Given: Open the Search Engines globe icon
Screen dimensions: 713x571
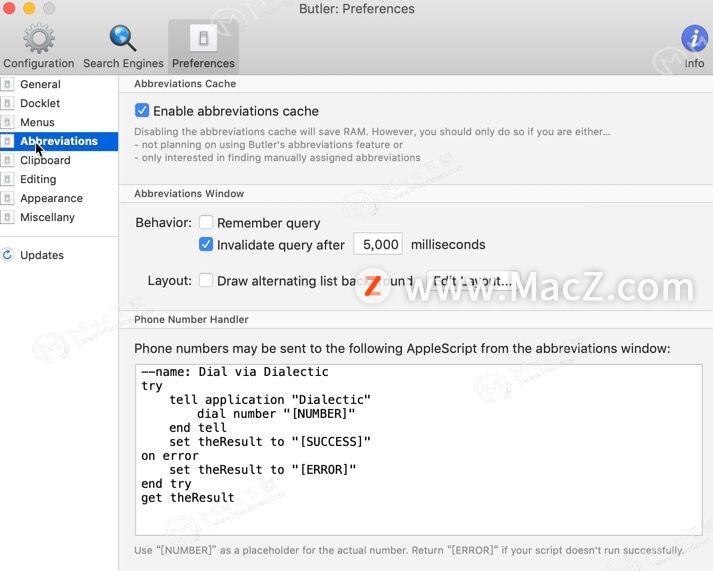Looking at the screenshot, I should tap(123, 38).
